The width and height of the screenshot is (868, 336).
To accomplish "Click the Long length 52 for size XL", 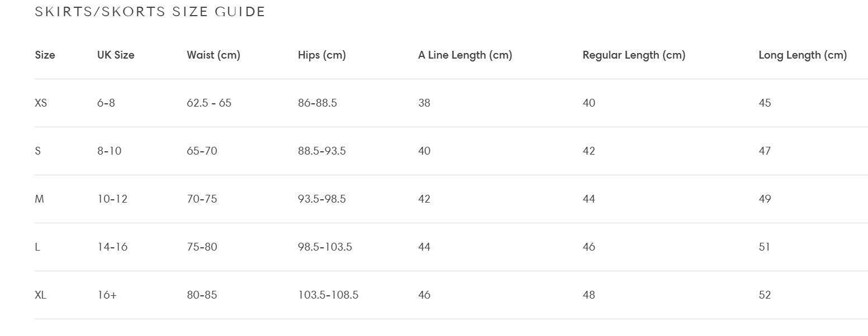I will pyautogui.click(x=765, y=295).
